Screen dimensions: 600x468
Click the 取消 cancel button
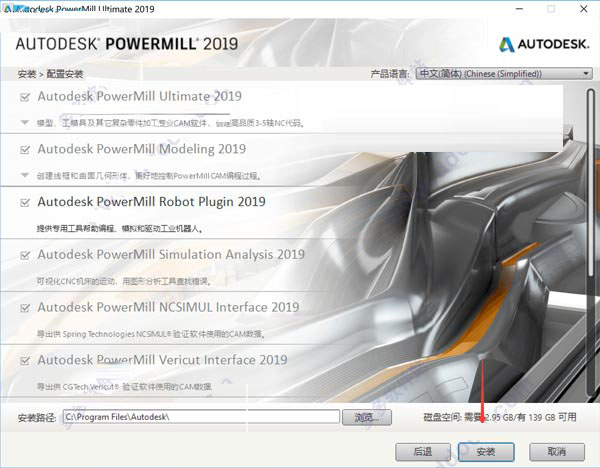(x=557, y=452)
